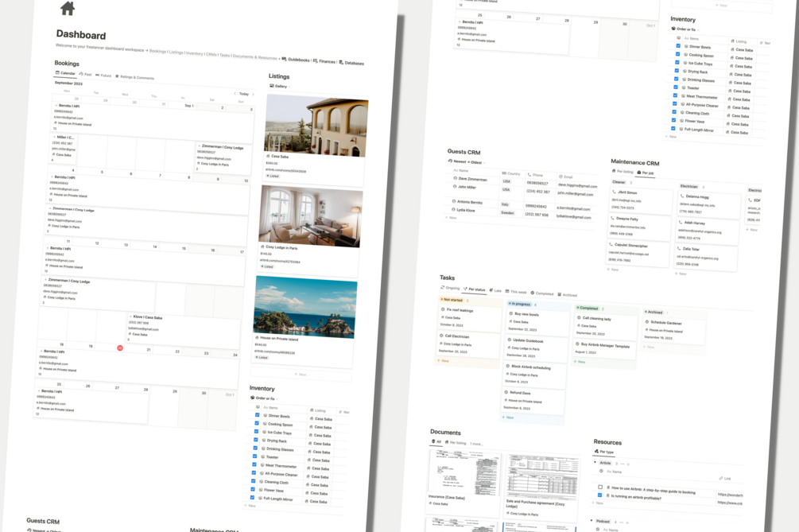Open 'Order or fix' view dropdown, left page Inventory

pyautogui.click(x=264, y=398)
